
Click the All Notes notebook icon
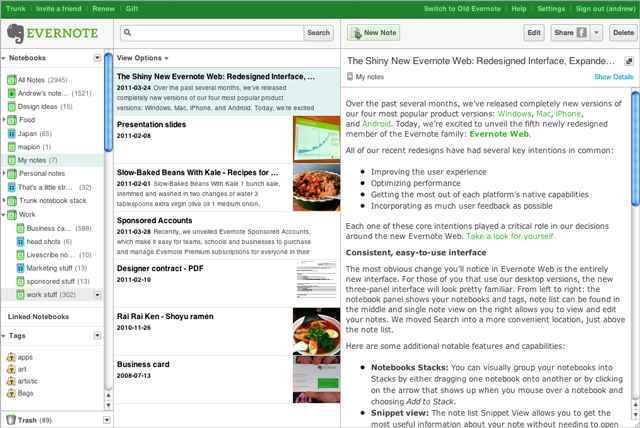[x=11, y=79]
